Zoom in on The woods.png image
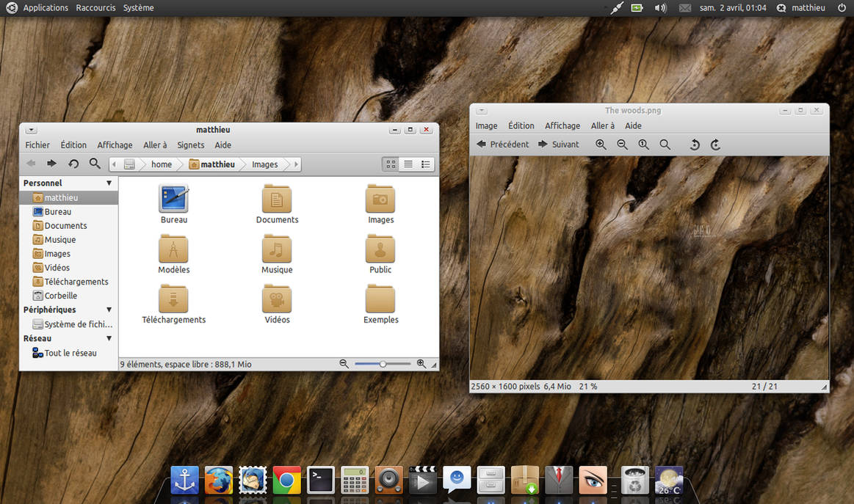This screenshot has height=504, width=854. click(601, 145)
